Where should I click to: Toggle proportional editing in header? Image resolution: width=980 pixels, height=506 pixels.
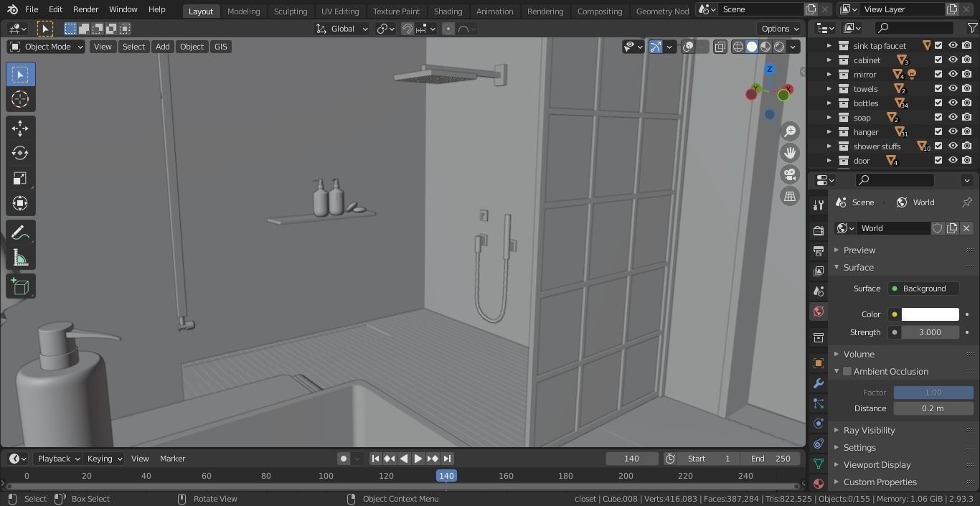coord(448,29)
